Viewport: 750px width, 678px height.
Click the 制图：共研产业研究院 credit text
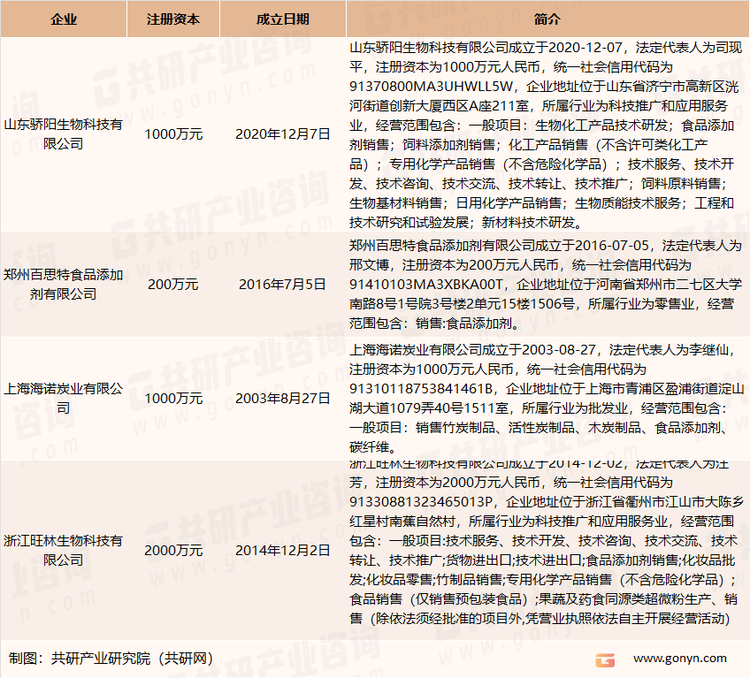pyautogui.click(x=111, y=659)
